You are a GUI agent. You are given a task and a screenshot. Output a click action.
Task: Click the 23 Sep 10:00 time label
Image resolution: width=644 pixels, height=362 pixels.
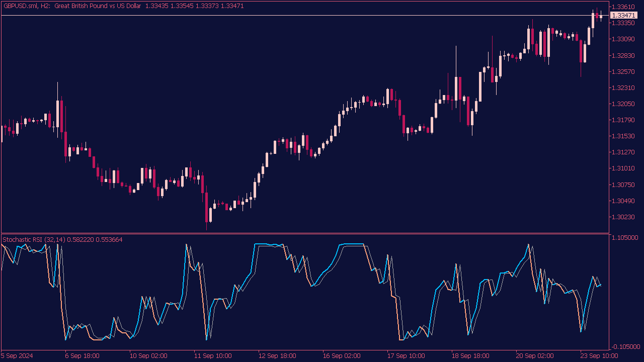click(x=599, y=355)
